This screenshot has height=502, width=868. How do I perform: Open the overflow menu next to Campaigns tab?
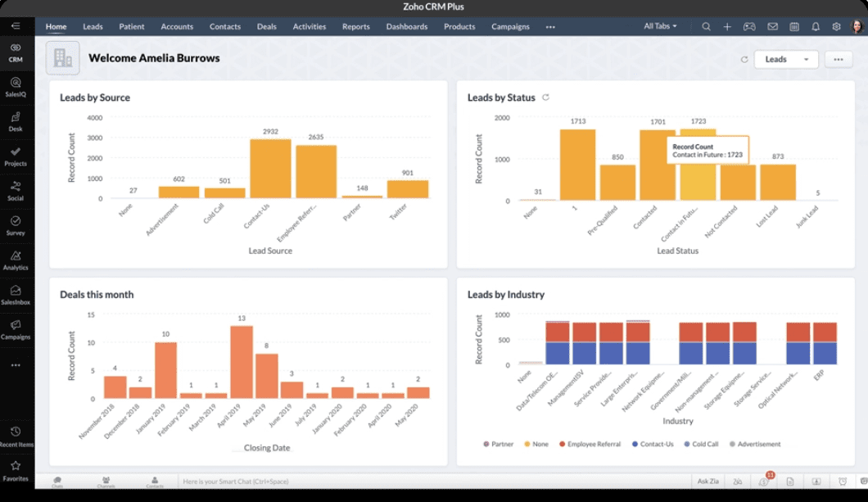[550, 26]
